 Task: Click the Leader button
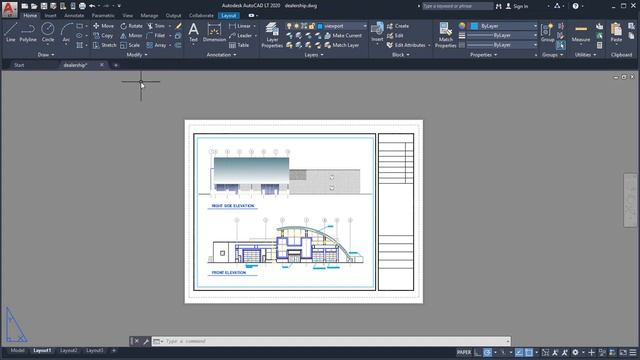click(x=240, y=36)
